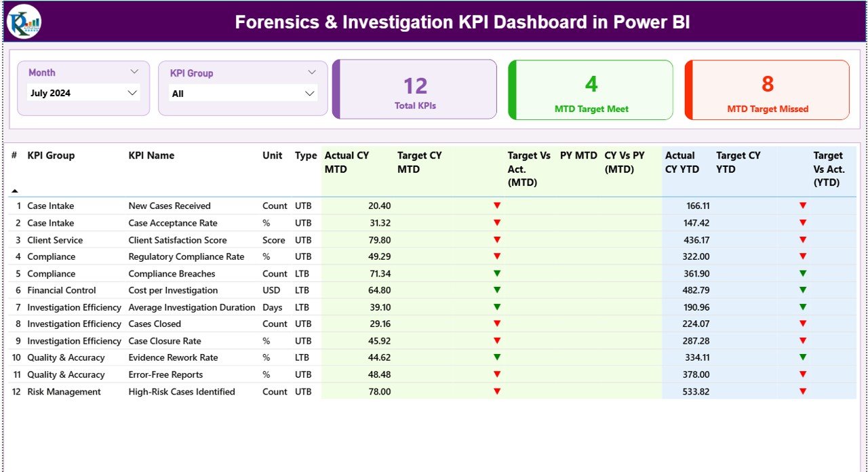Select the Regulatory Compliance Rate table row
The image size is (868, 472).
pyautogui.click(x=186, y=256)
